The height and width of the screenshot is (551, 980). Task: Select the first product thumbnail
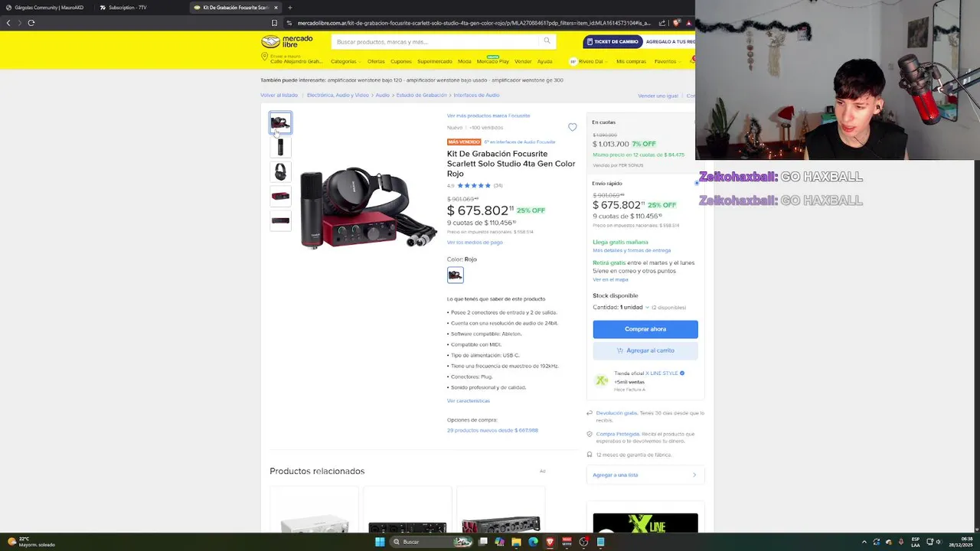click(x=280, y=122)
